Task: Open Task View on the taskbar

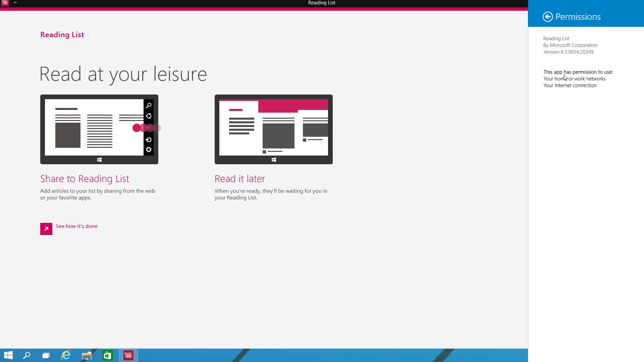Action: pos(46,355)
